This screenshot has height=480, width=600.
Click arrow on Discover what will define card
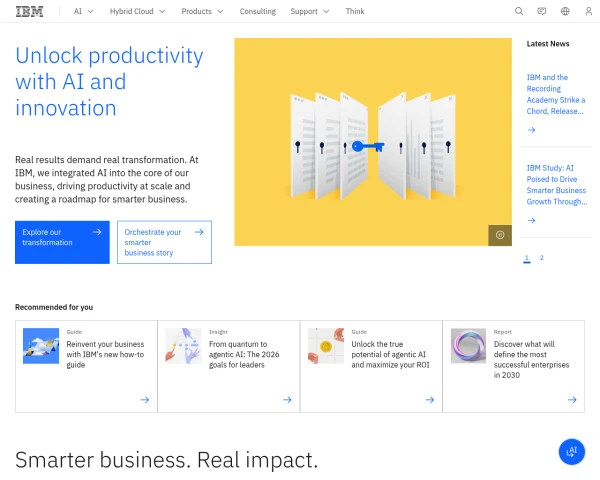572,400
